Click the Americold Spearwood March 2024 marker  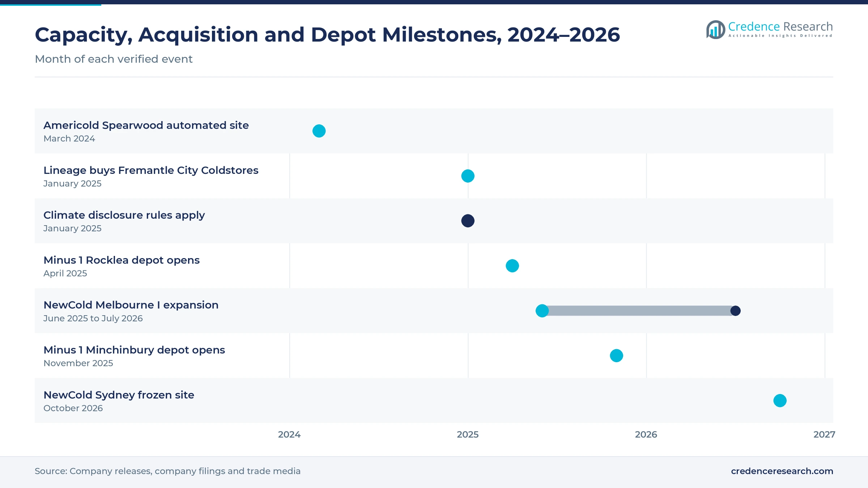coord(319,131)
